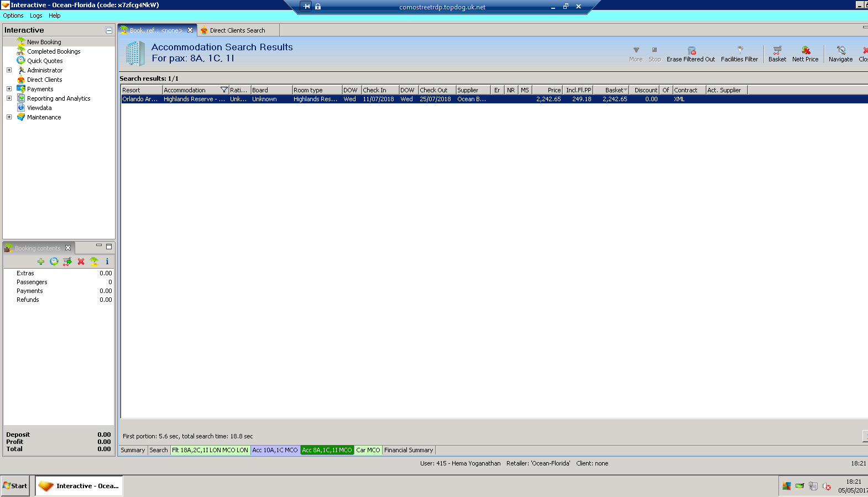Open Flt 18A,2C,1I LON MCO LON tab
The width and height of the screenshot is (868, 497).
coord(210,450)
